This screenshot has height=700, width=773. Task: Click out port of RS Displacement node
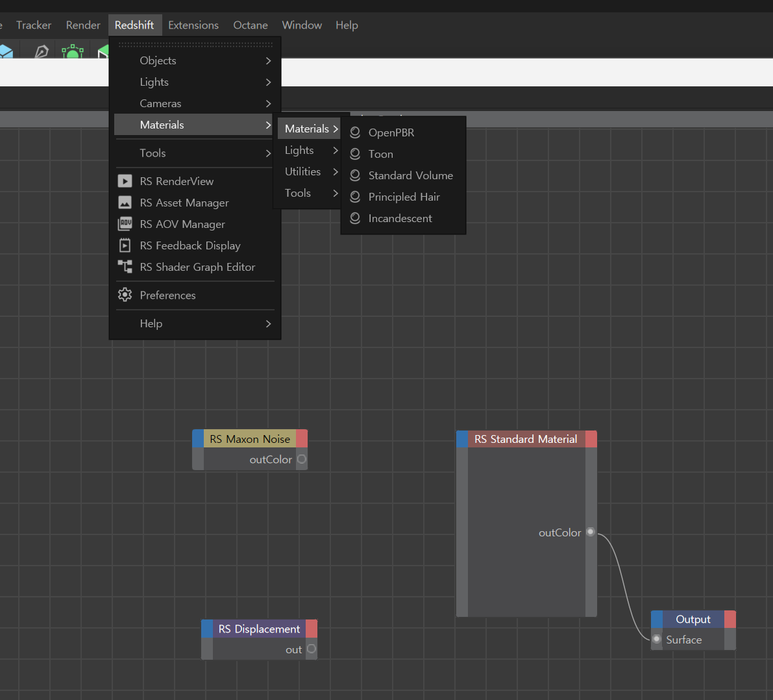click(312, 649)
